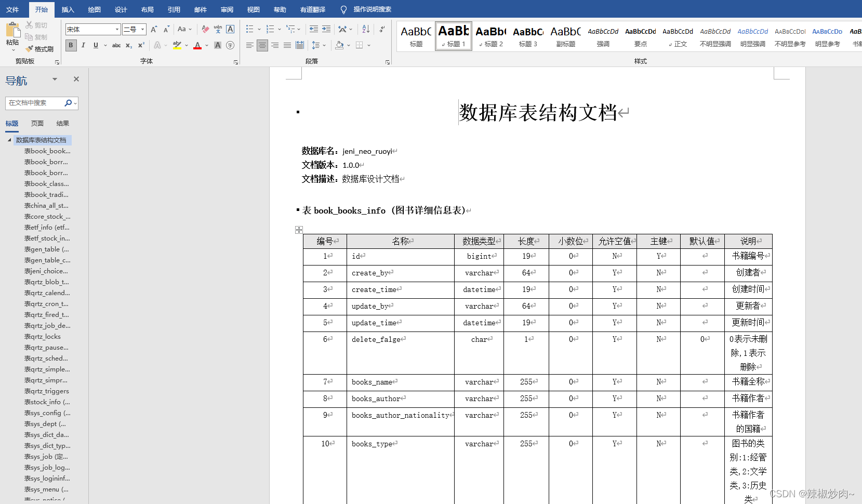Go to heading 表qrtz_triggers in navigation
This screenshot has height=504, width=862.
pyautogui.click(x=47, y=391)
